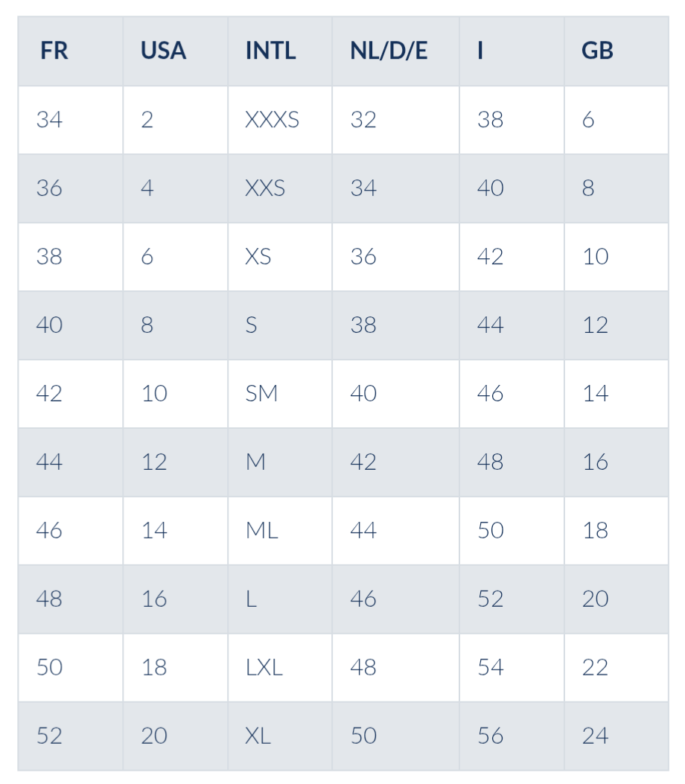Click the XL size cell
Image resolution: width=685 pixels, height=784 pixels.
click(x=280, y=736)
